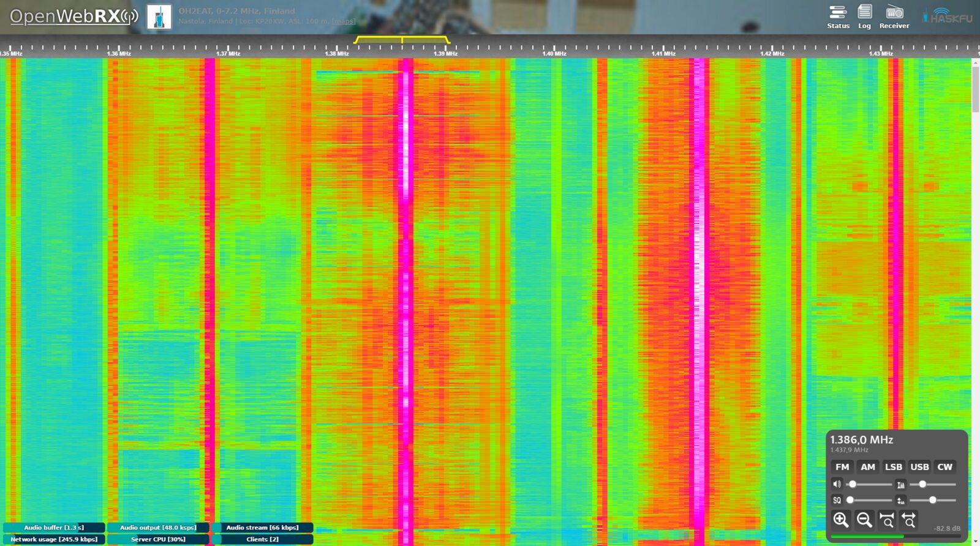The height and width of the screenshot is (546, 980).
Task: Switch to LSB mode
Action: tap(894, 466)
